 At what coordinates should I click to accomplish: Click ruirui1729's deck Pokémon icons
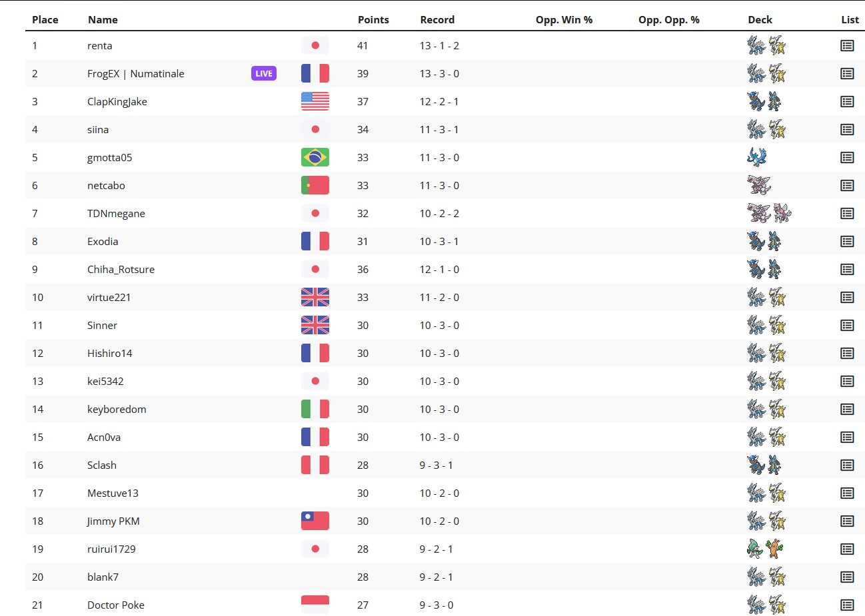(766, 549)
